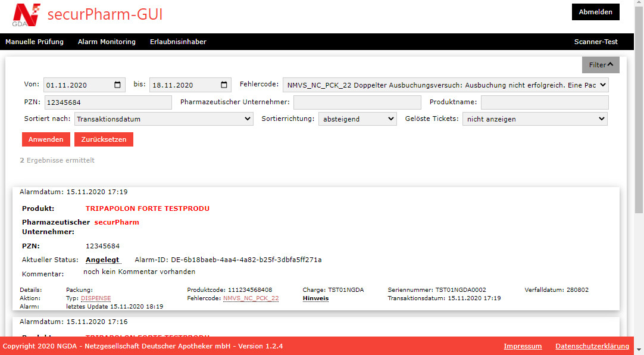Click Seriennummer TST01NGDA0002
This screenshot has width=644, height=355.
pos(437,290)
